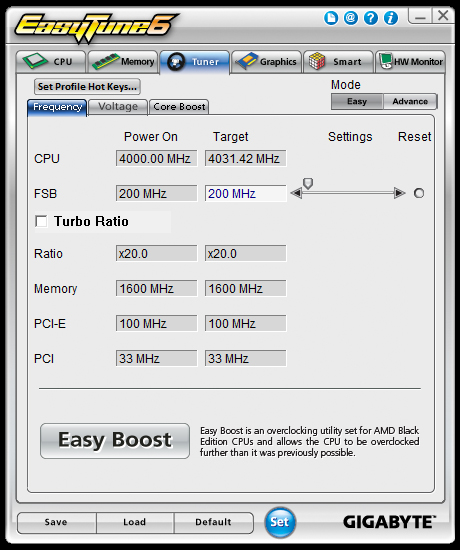Open the Core Boost sub-tab
This screenshot has height=550, width=460.
(x=179, y=107)
